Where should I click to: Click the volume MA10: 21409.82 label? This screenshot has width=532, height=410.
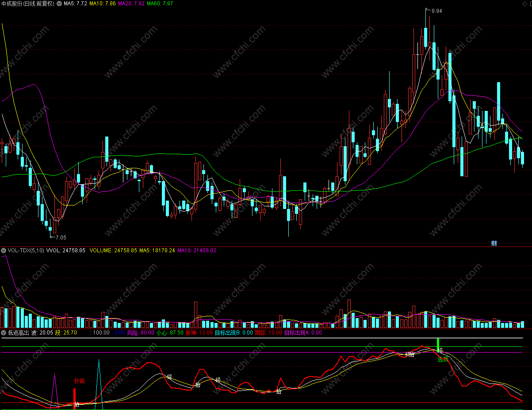coord(197,251)
